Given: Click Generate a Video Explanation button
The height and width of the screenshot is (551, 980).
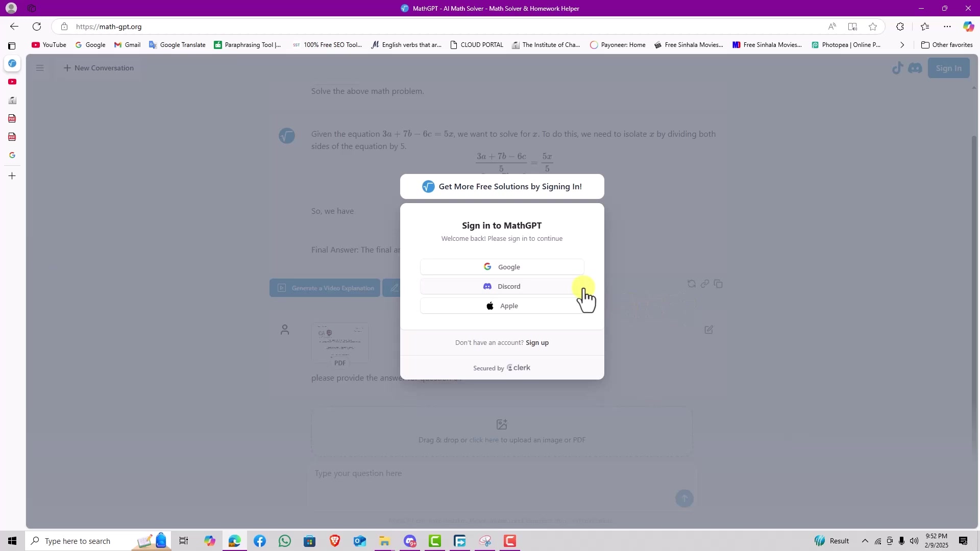Looking at the screenshot, I should pyautogui.click(x=325, y=288).
